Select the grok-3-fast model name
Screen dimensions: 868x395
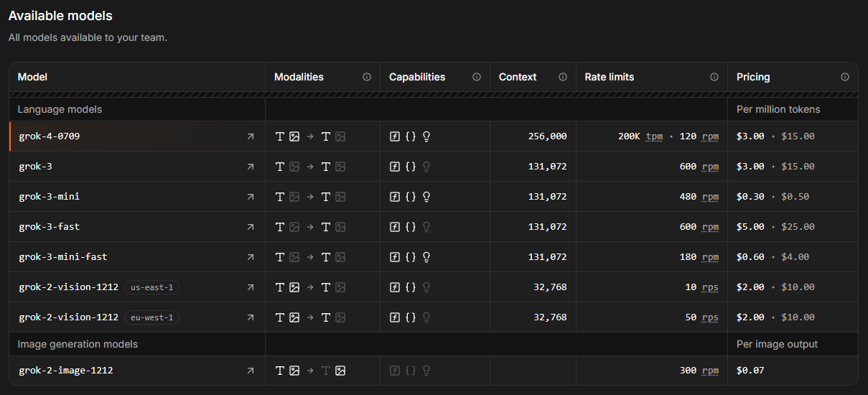pyautogui.click(x=50, y=227)
